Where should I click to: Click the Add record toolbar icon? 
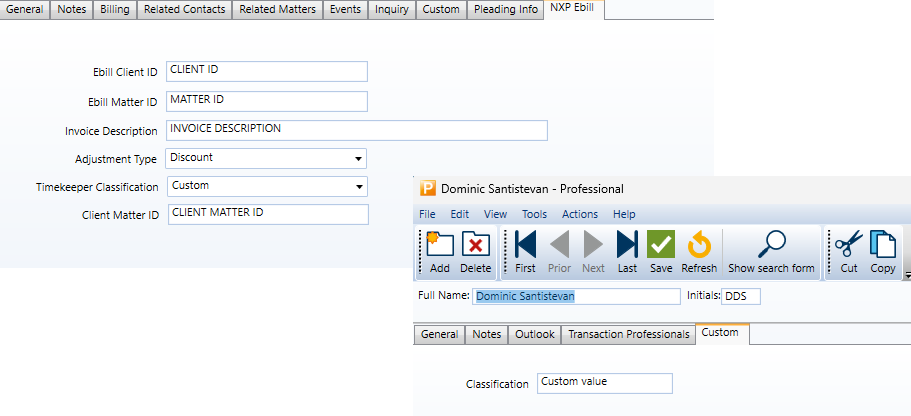click(x=439, y=252)
